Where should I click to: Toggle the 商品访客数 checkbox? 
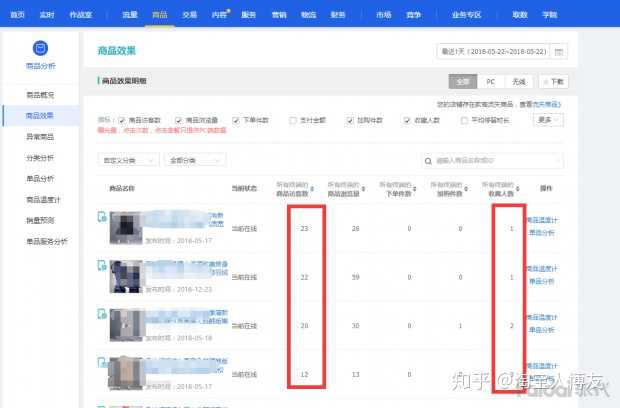[x=121, y=120]
